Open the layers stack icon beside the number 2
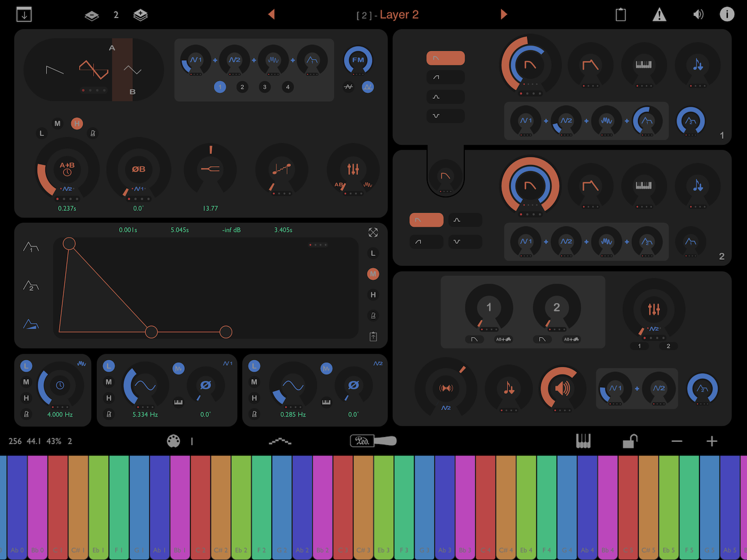 click(x=92, y=15)
